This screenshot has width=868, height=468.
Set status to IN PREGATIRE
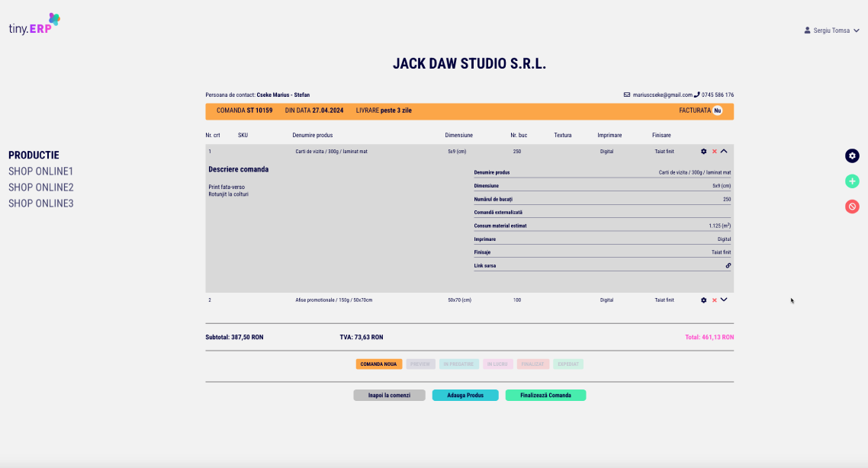tap(458, 364)
